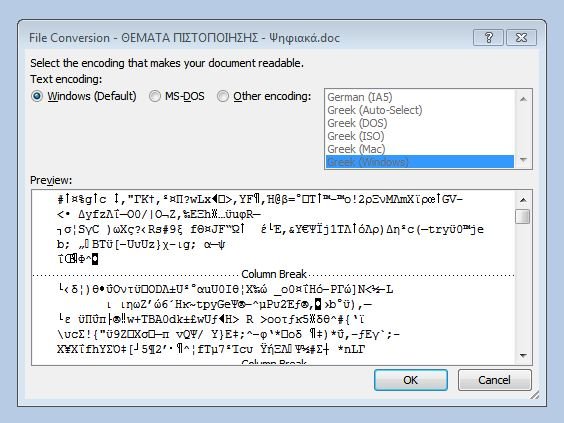Viewport: 564px width, 423px height.
Task: Select Greek (ISO) encoding entry
Action: pos(356,136)
